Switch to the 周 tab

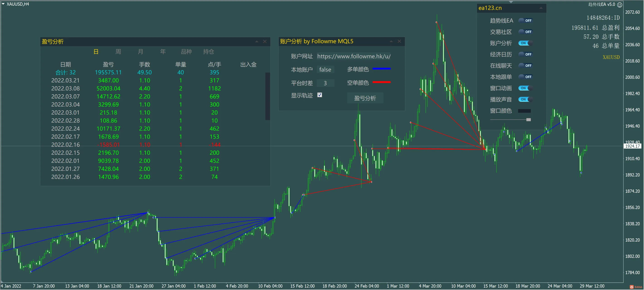(x=118, y=52)
